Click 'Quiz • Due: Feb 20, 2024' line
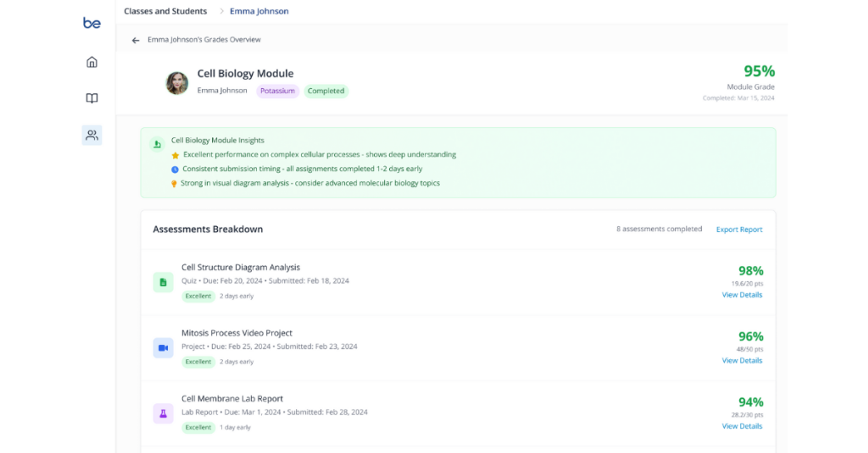The width and height of the screenshot is (868, 453). 265,281
